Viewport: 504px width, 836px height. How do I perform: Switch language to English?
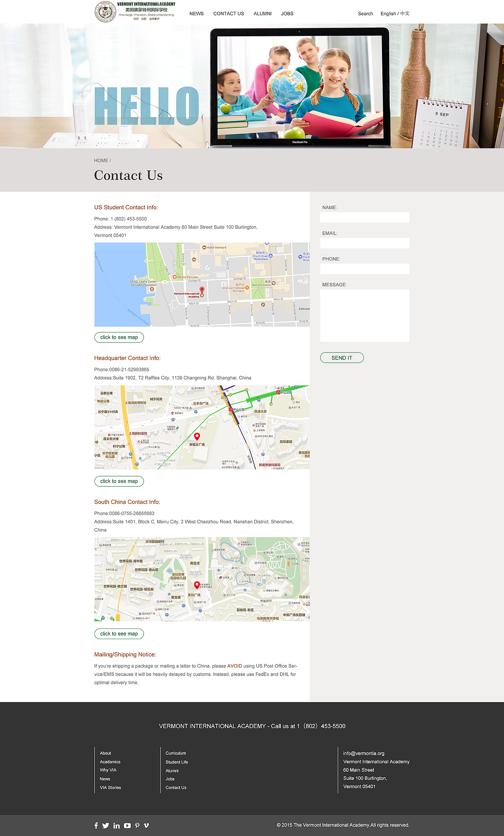388,13
